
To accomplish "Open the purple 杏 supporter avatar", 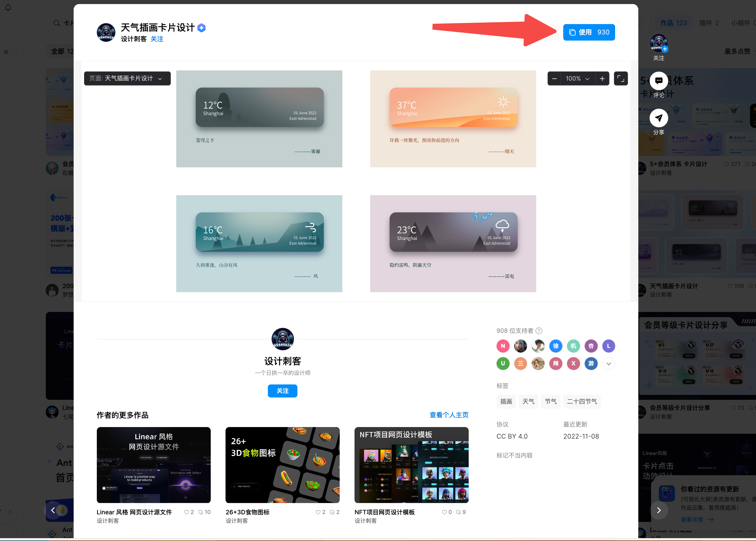I will (591, 346).
